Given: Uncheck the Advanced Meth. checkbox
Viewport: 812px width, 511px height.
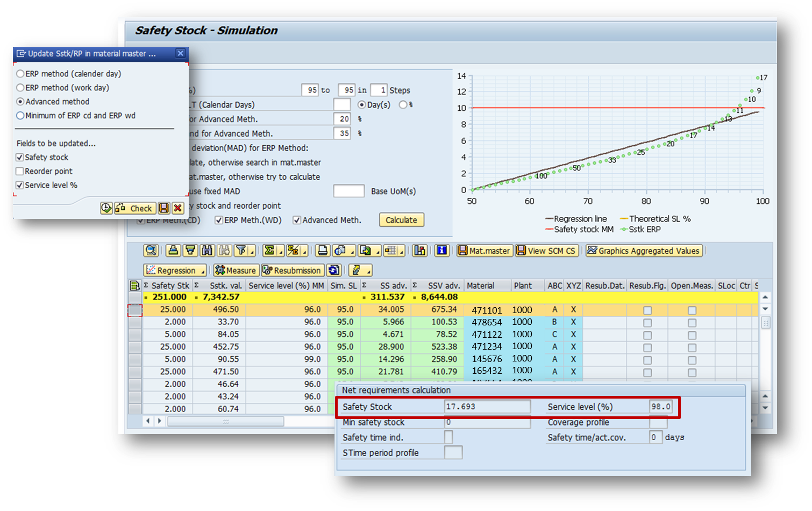Looking at the screenshot, I should pyautogui.click(x=297, y=220).
